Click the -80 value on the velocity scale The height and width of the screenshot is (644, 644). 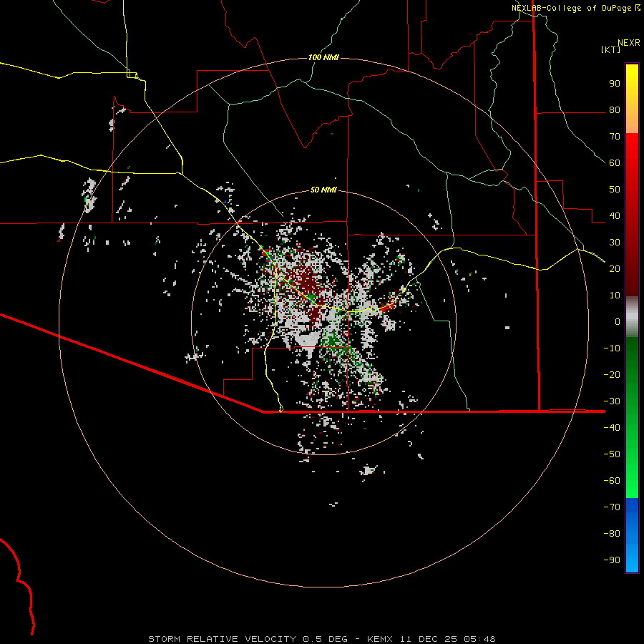point(612,534)
